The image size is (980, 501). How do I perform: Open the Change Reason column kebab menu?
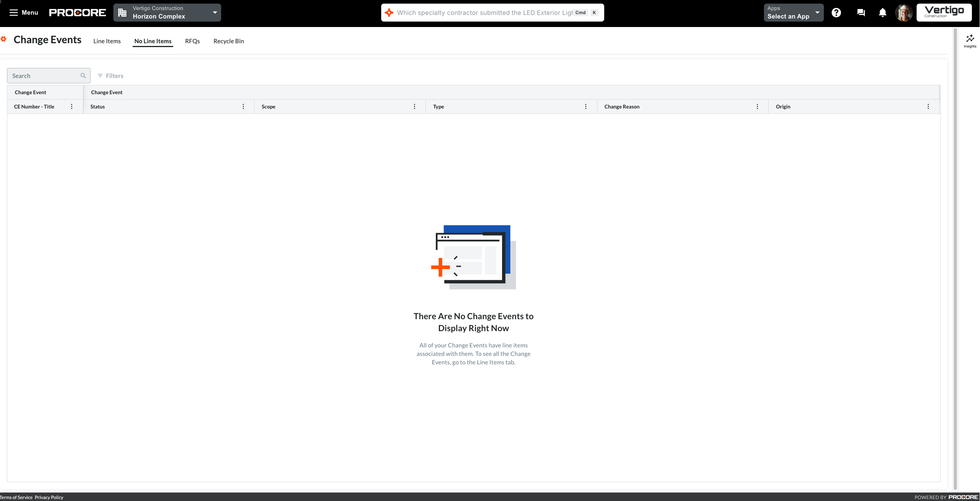[757, 106]
